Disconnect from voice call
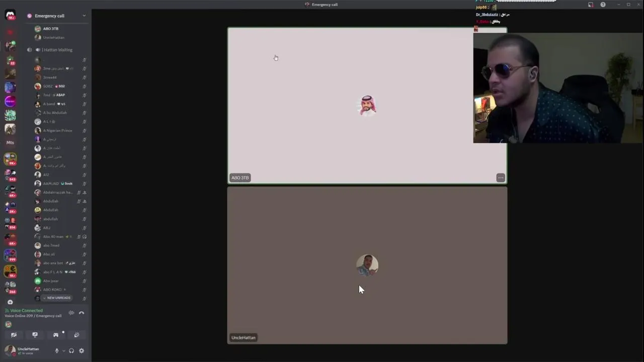Image resolution: width=644 pixels, height=362 pixels. pyautogui.click(x=82, y=313)
